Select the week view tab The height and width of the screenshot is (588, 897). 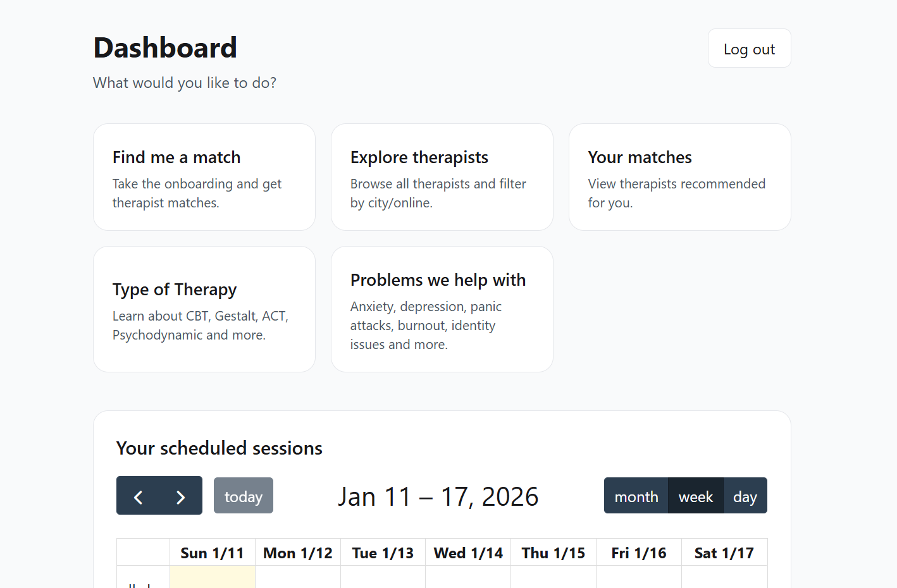pos(695,496)
